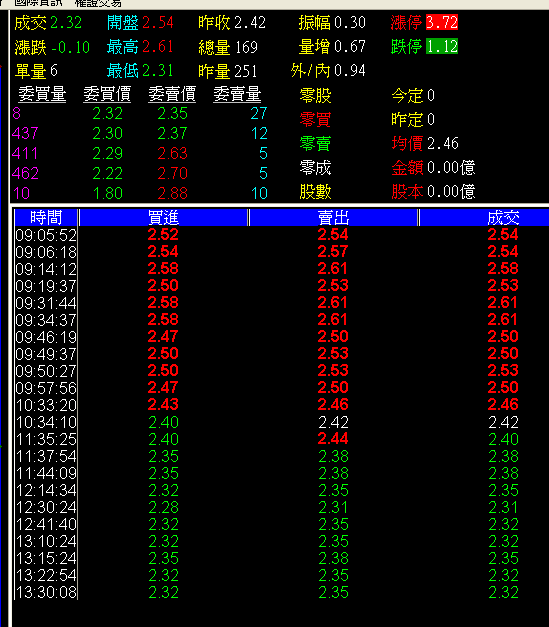Viewport: 549px width, 627px height.
Task: Click the 跌停 limit-down value 1.12
Action: click(x=441, y=46)
